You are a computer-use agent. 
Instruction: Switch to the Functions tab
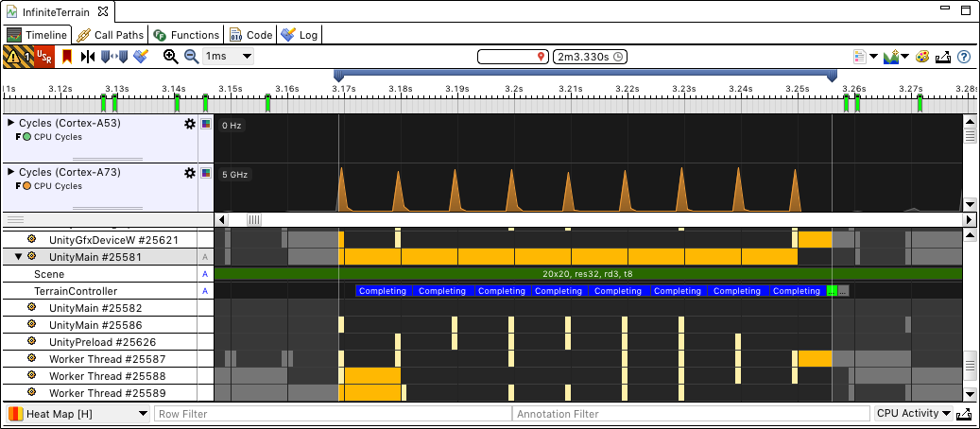186,35
